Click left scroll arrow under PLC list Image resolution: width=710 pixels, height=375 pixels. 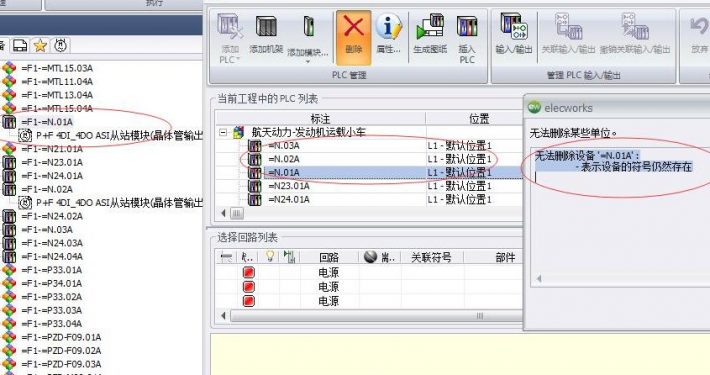coord(223,213)
